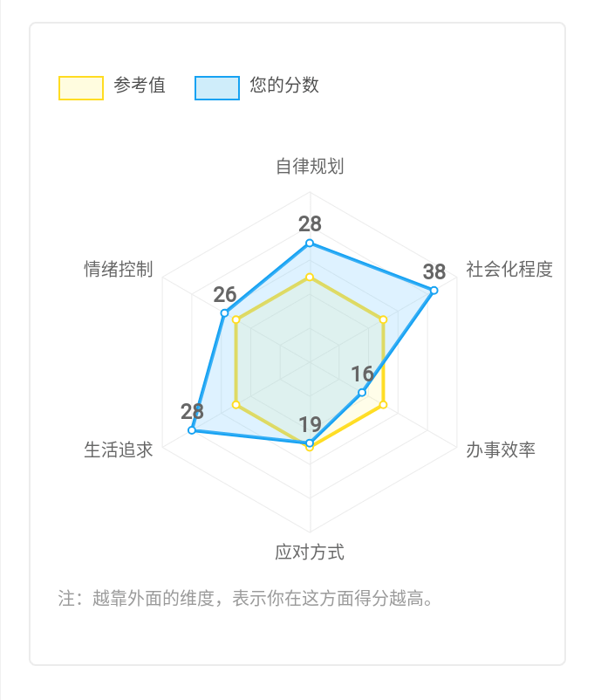This screenshot has height=700, width=594.
Task: Click the note text about outer dimensions
Action: (246, 598)
